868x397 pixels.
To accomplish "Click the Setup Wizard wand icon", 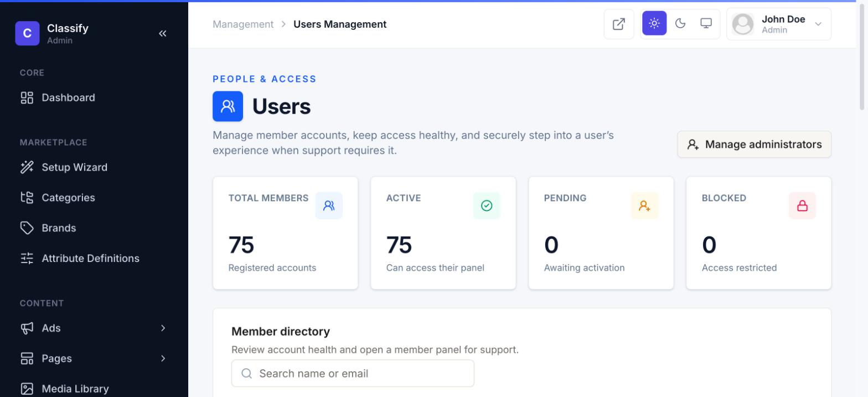I will (27, 167).
